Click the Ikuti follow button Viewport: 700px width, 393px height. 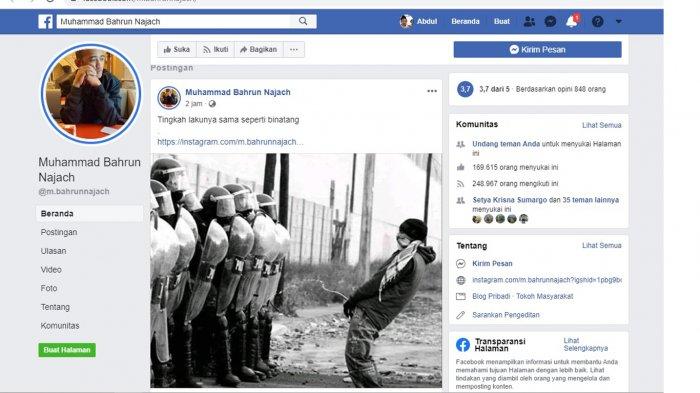click(215, 50)
